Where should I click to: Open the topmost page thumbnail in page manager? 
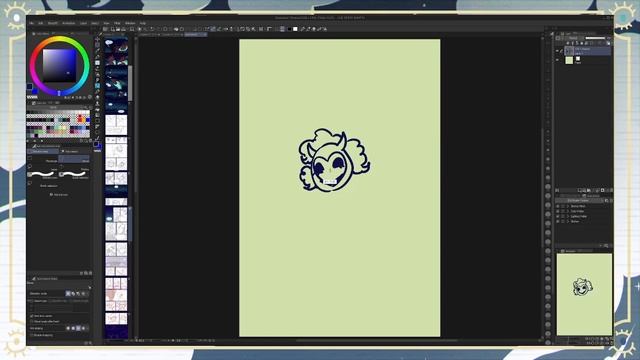point(116,51)
